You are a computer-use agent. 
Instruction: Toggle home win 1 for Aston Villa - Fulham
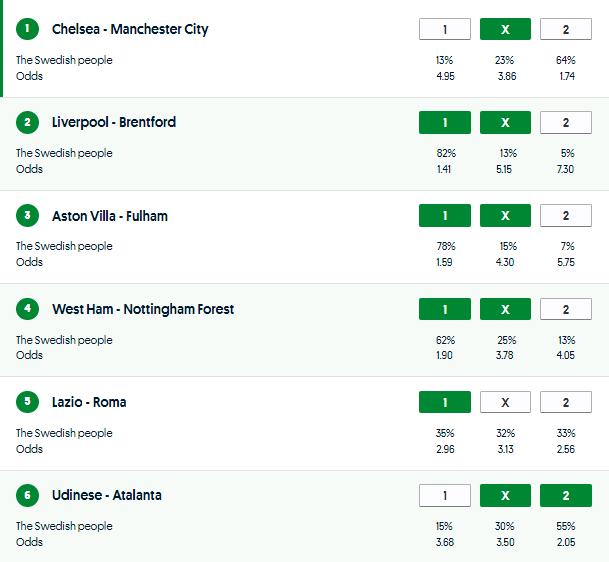[444, 216]
